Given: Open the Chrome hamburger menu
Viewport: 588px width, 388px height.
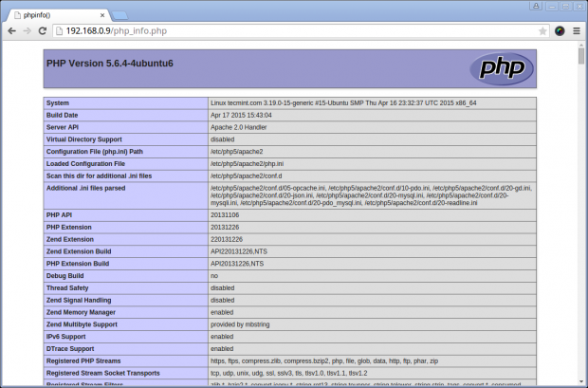Looking at the screenshot, I should [x=577, y=31].
